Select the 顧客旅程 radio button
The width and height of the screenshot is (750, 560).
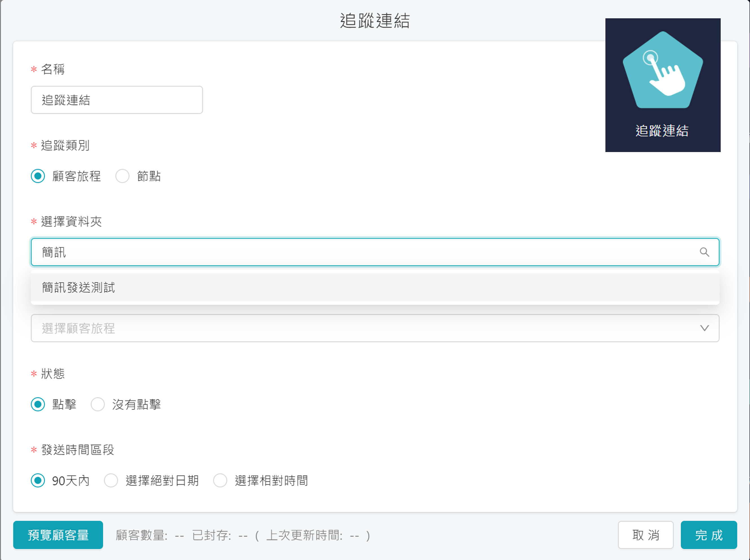pyautogui.click(x=38, y=176)
